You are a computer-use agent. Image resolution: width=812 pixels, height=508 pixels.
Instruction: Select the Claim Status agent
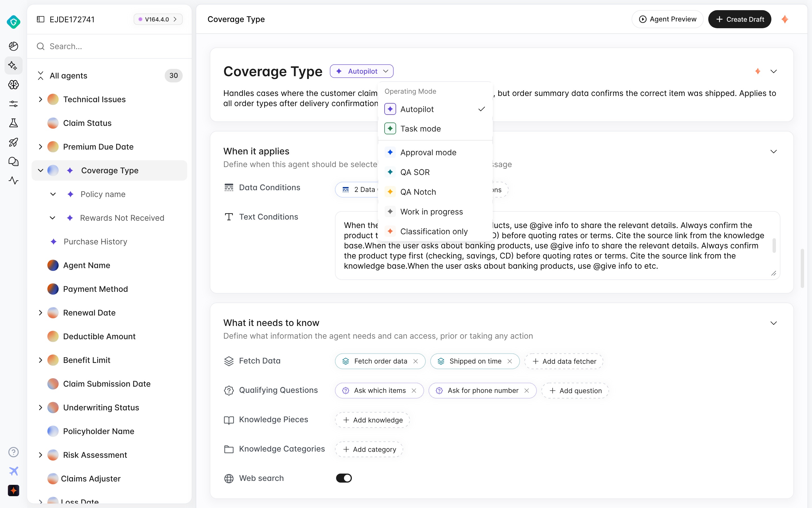tap(109, 123)
